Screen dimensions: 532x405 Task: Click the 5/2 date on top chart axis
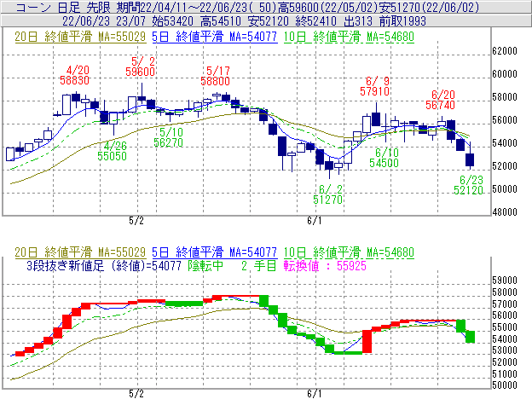click(136, 221)
